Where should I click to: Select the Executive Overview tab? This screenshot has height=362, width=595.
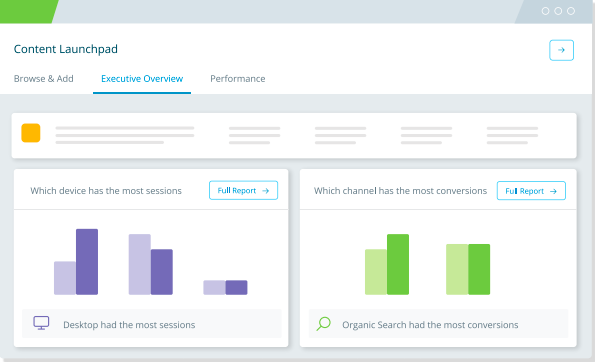142,79
